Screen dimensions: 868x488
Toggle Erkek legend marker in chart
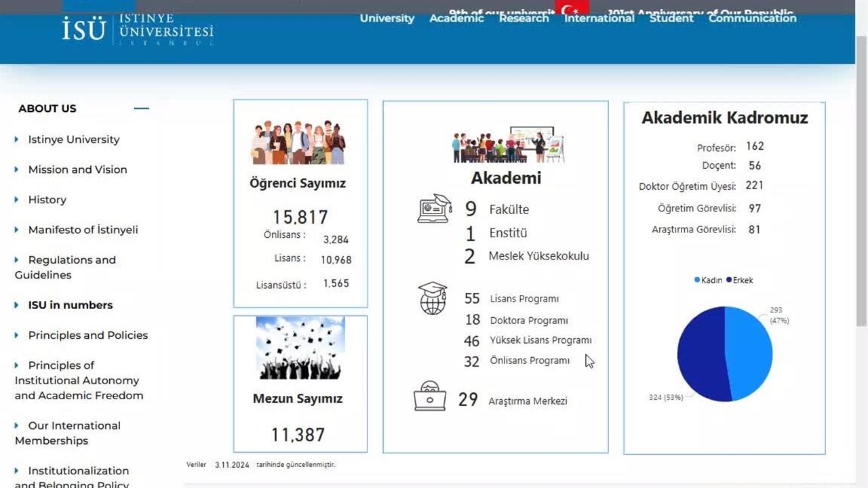click(729, 280)
